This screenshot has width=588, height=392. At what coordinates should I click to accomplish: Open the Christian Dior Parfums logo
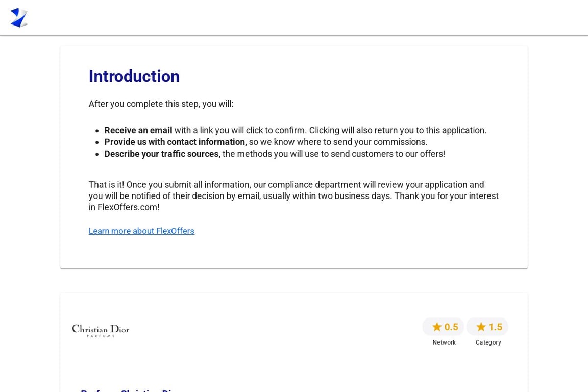(x=101, y=330)
